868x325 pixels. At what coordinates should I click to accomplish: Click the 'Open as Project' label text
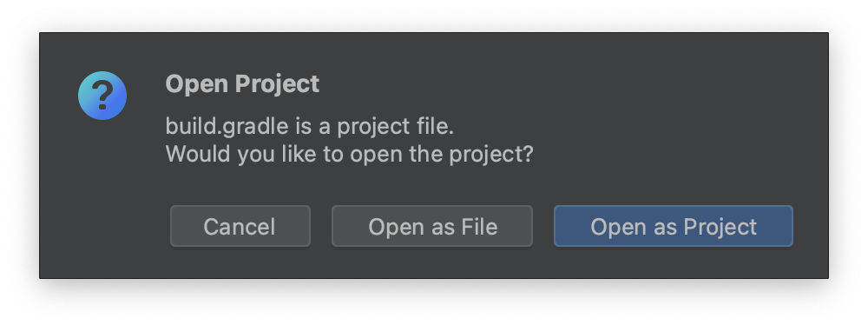tap(674, 227)
